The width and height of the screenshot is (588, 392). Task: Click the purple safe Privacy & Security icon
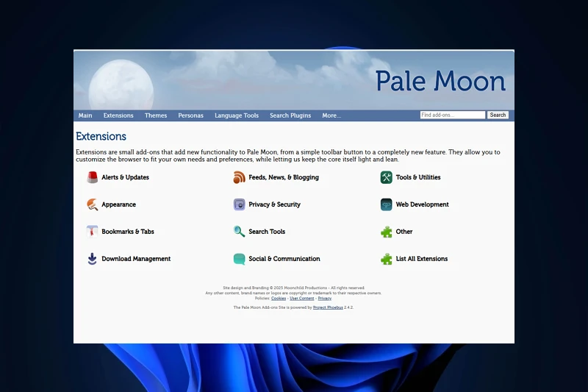(240, 204)
